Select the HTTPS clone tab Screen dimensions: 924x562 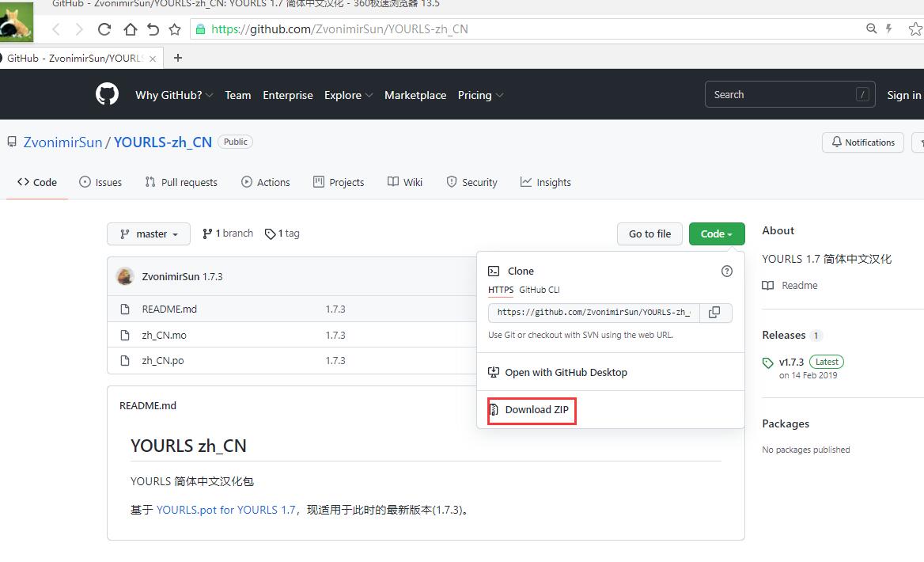501,290
